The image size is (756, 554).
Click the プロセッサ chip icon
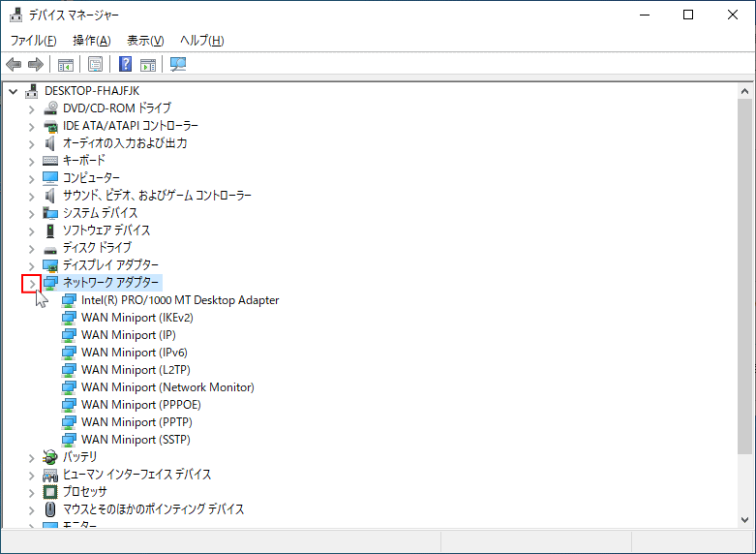coord(50,492)
